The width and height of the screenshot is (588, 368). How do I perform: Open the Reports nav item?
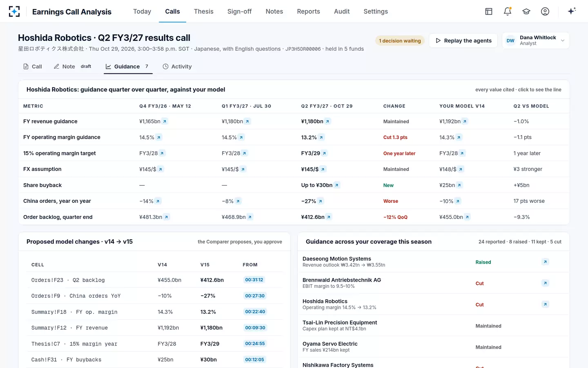click(x=308, y=11)
